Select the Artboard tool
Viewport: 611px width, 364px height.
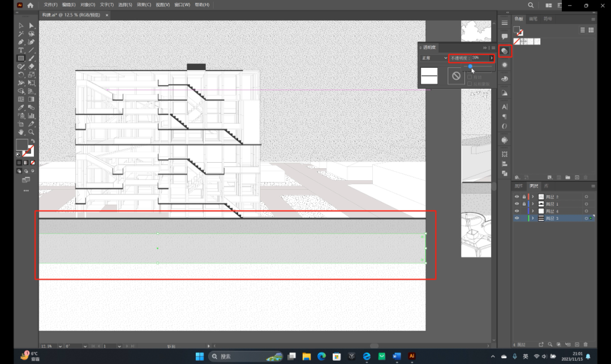coord(21,124)
